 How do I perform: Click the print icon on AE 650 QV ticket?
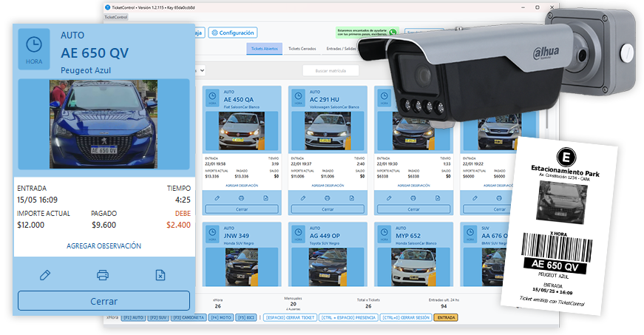[x=103, y=275]
